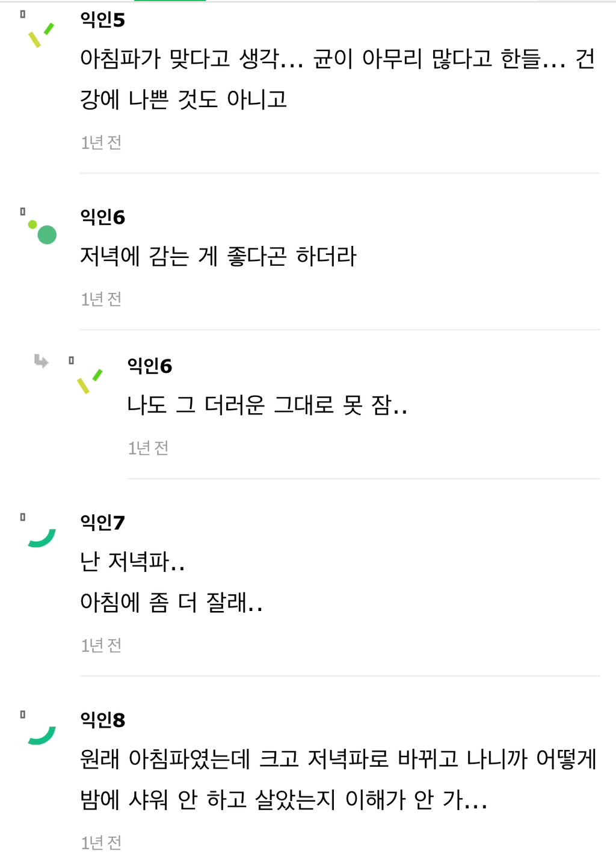
Task: Open 익인7 username link
Action: pos(103,523)
